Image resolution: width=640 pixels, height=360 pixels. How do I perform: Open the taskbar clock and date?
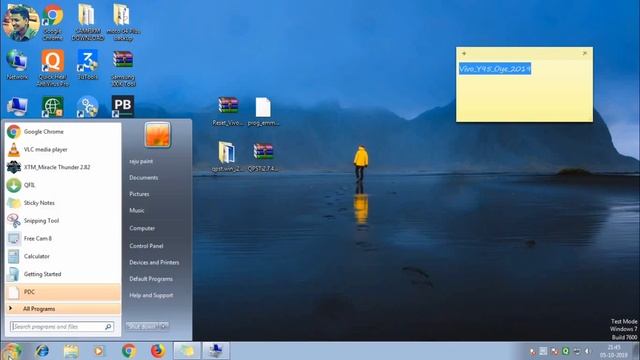click(614, 351)
